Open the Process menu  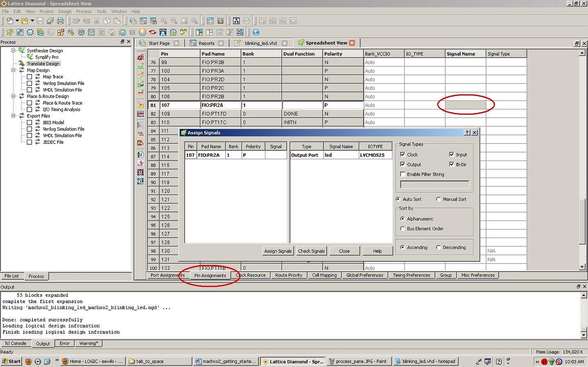(84, 11)
